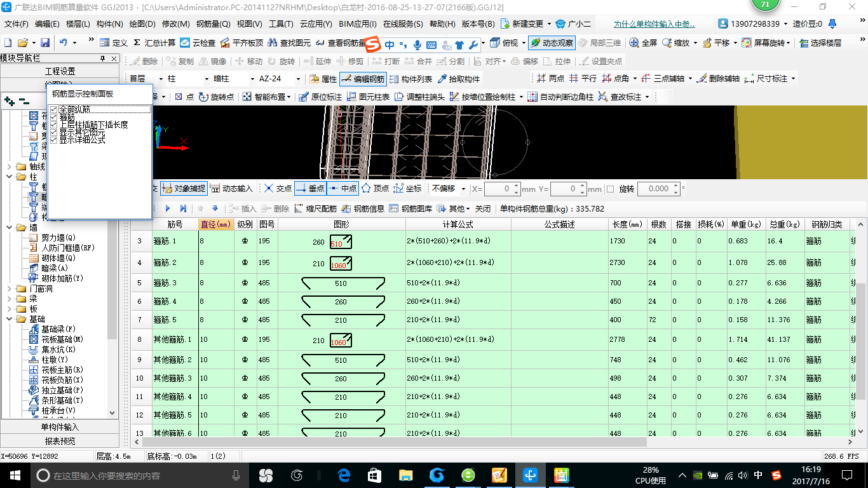Screen dimensions: 868x488
Task: Collapse 基础 tree folder
Action: pyautogui.click(x=10, y=319)
